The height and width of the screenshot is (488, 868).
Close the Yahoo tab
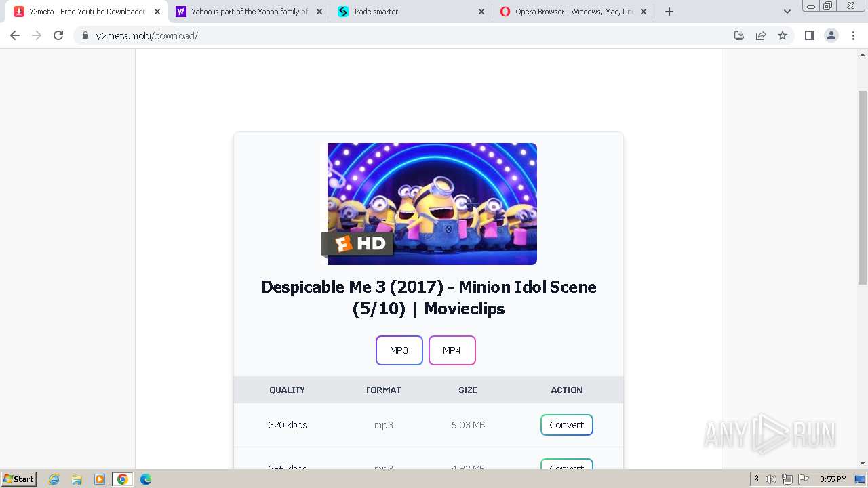pos(319,12)
